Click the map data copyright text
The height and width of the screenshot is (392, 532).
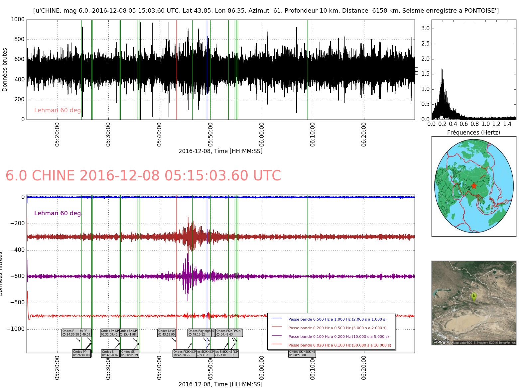coord(484,343)
